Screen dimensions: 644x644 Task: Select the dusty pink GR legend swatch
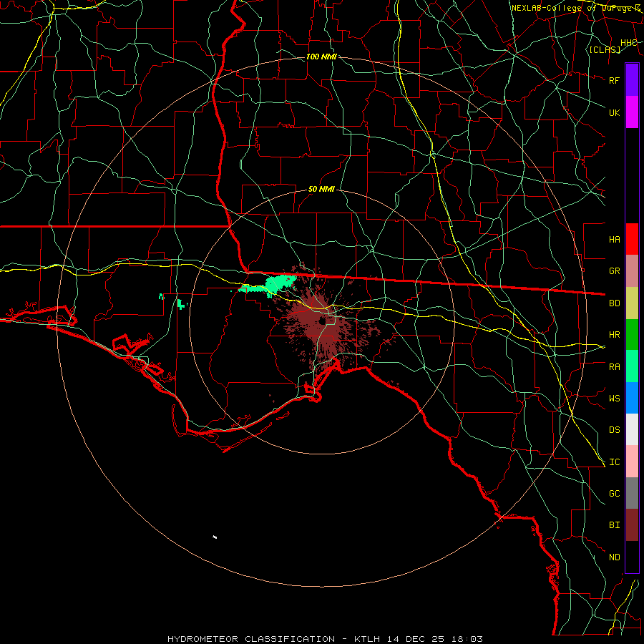(x=632, y=271)
